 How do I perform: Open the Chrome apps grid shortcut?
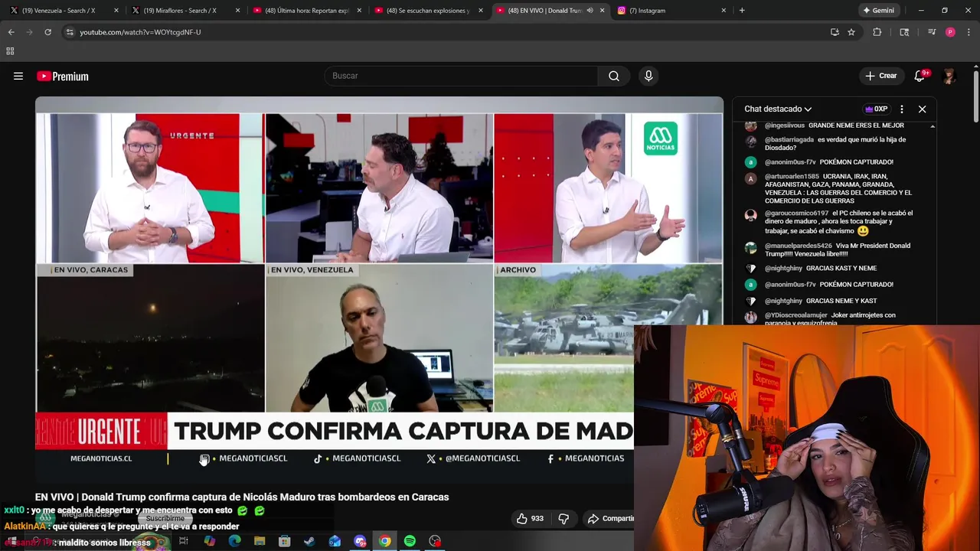pos(10,51)
